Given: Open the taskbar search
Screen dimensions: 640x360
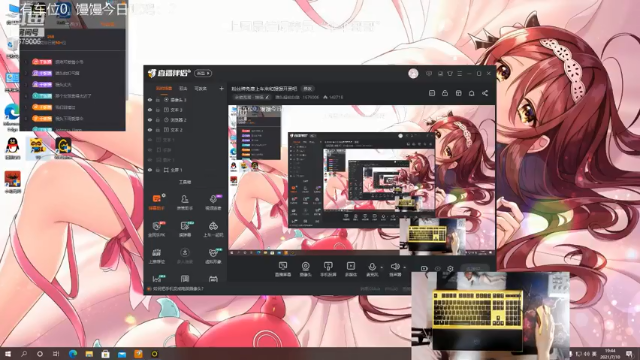Looking at the screenshot, I should pos(24,354).
